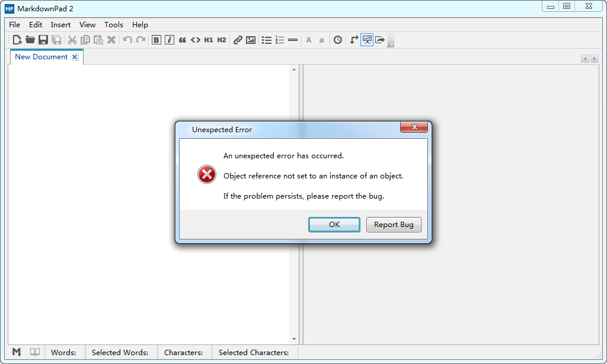Click the Report Bug button
Image resolution: width=607 pixels, height=364 pixels.
click(x=394, y=225)
